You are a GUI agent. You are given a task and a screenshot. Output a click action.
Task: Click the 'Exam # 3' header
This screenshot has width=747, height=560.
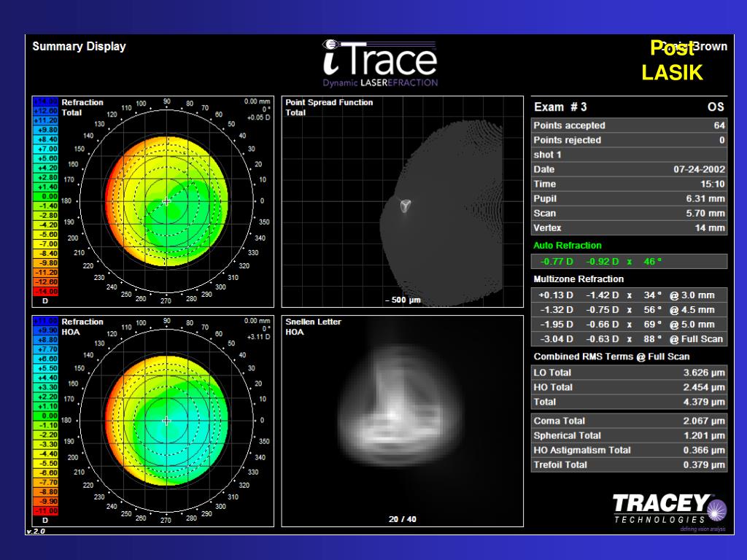coord(561,106)
